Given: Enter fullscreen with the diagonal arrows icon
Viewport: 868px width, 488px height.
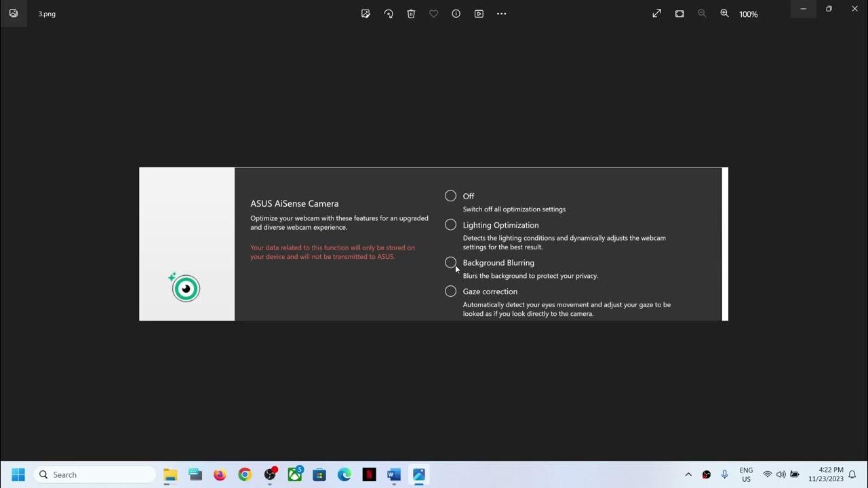Looking at the screenshot, I should [x=656, y=14].
